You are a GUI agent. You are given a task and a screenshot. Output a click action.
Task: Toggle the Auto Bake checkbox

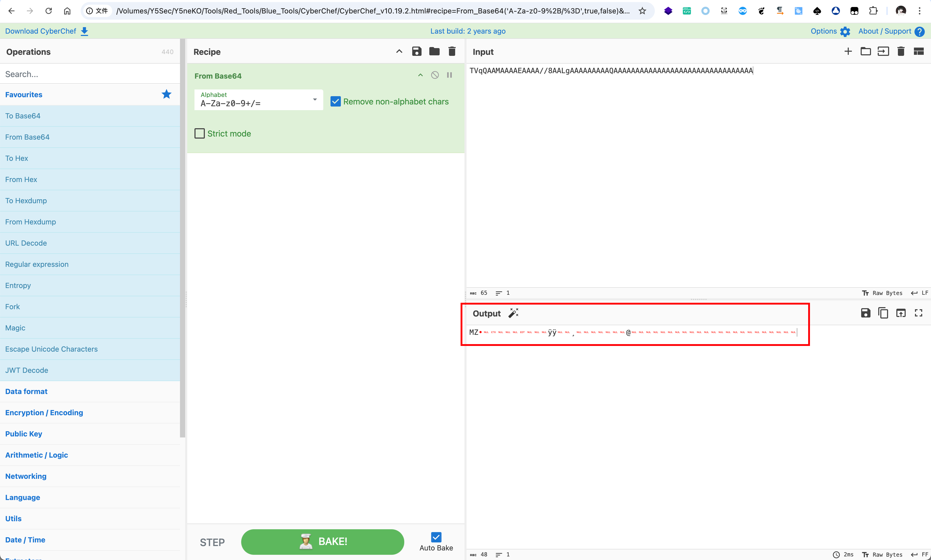[x=436, y=537]
